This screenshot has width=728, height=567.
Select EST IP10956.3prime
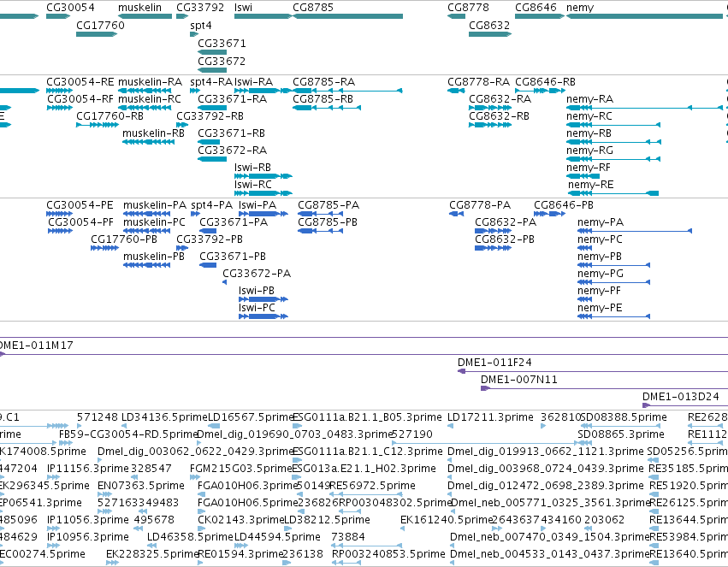pos(88,537)
